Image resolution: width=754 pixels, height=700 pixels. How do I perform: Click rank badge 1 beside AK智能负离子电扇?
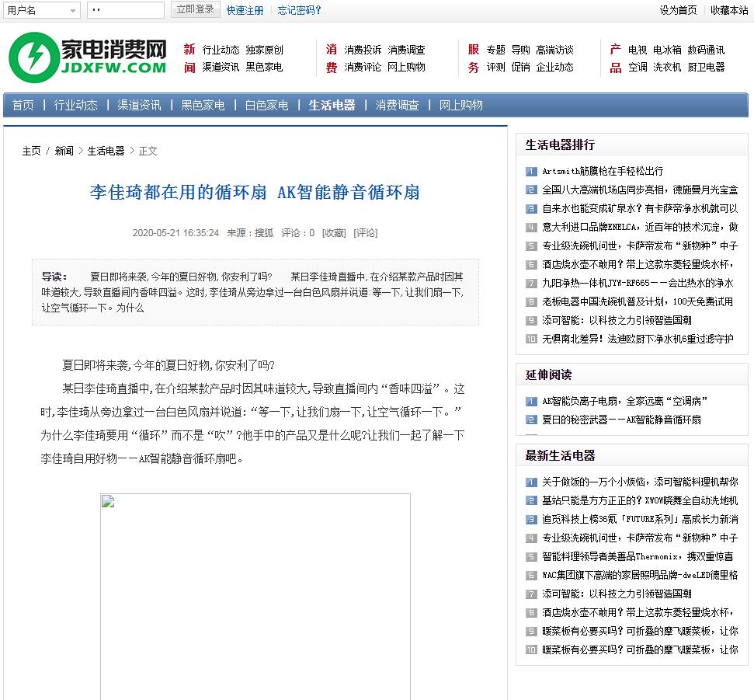click(531, 401)
